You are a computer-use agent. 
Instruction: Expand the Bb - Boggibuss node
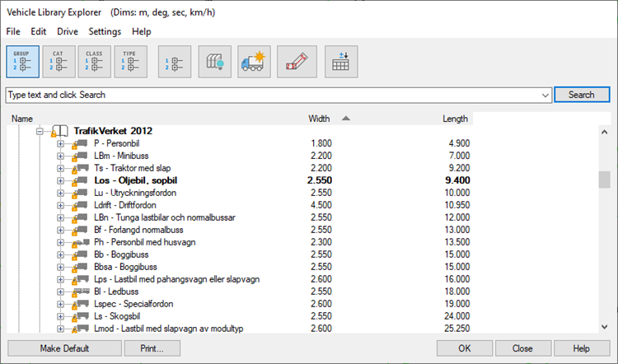(x=60, y=254)
